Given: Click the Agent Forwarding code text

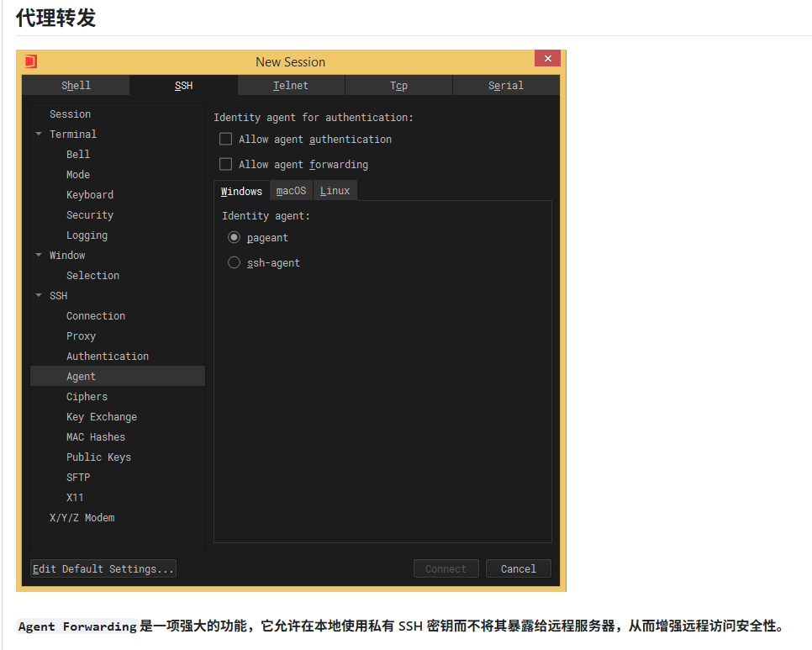Looking at the screenshot, I should tap(77, 626).
